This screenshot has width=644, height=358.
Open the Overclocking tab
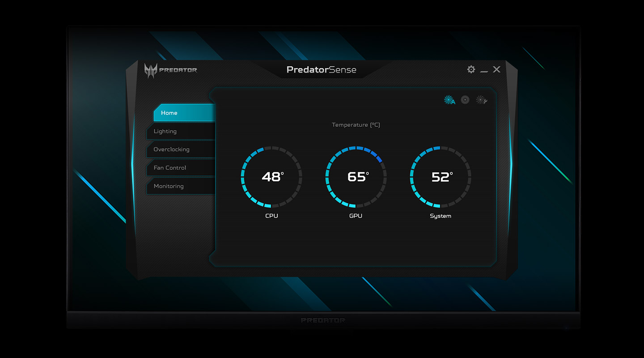coord(181,149)
